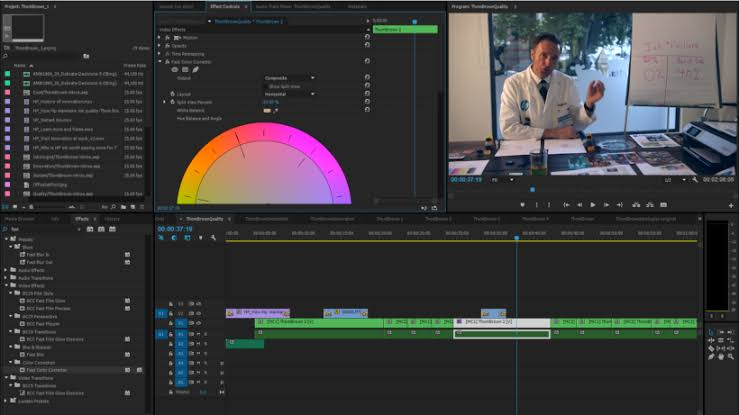
Task: Step forward one frame in Program monitor
Action: pos(606,205)
